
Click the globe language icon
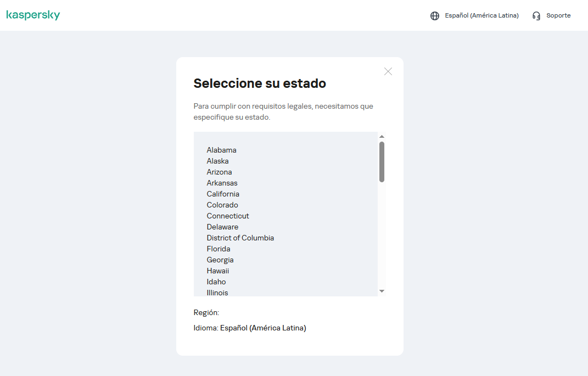tap(435, 16)
